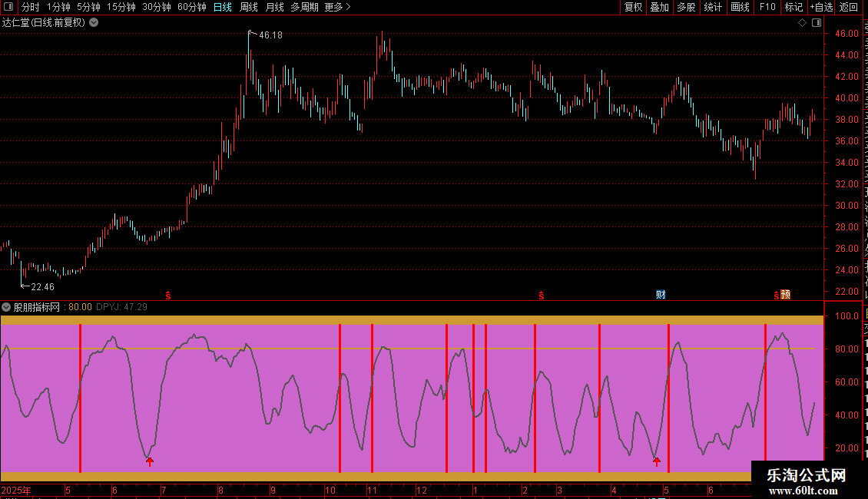Open dropdown beside 达仁堂 chart title
The image size is (868, 499).
tap(94, 23)
